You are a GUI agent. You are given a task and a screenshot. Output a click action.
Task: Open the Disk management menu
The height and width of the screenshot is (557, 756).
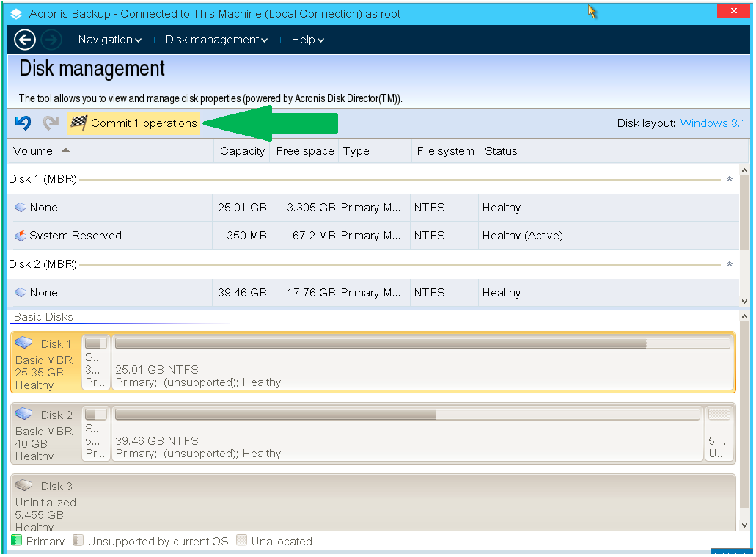pyautogui.click(x=216, y=40)
